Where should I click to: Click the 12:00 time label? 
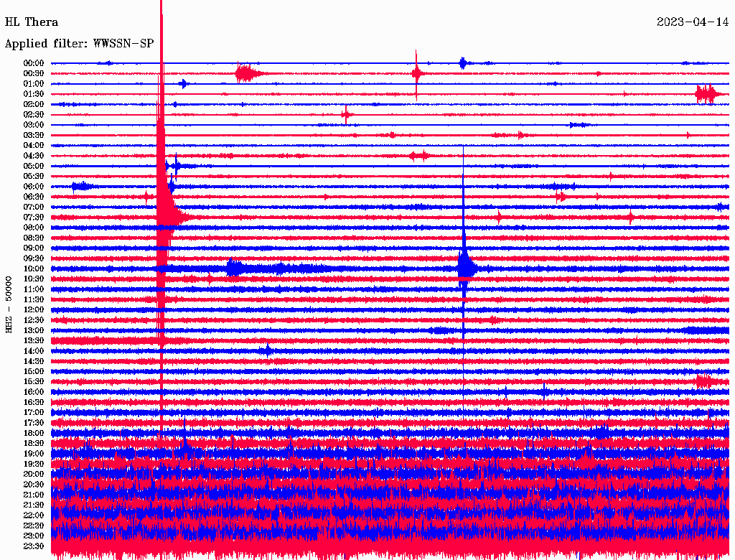[x=34, y=310]
